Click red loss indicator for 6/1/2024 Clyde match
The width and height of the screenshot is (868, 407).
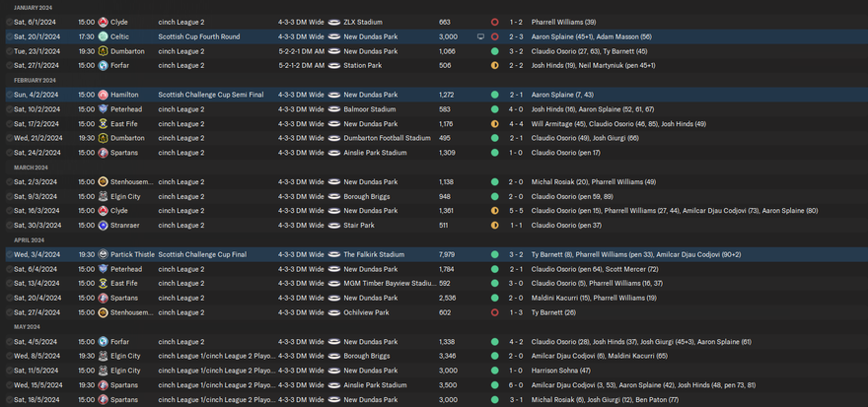(x=494, y=22)
